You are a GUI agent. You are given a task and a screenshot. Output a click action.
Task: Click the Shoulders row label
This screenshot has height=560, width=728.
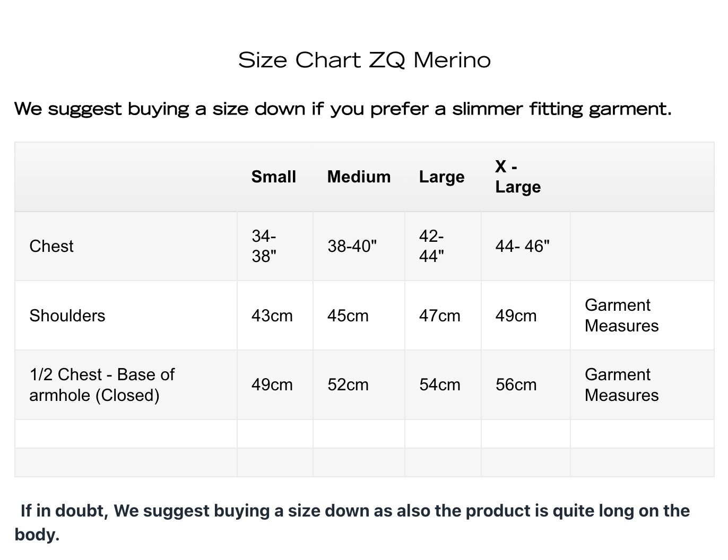67,316
